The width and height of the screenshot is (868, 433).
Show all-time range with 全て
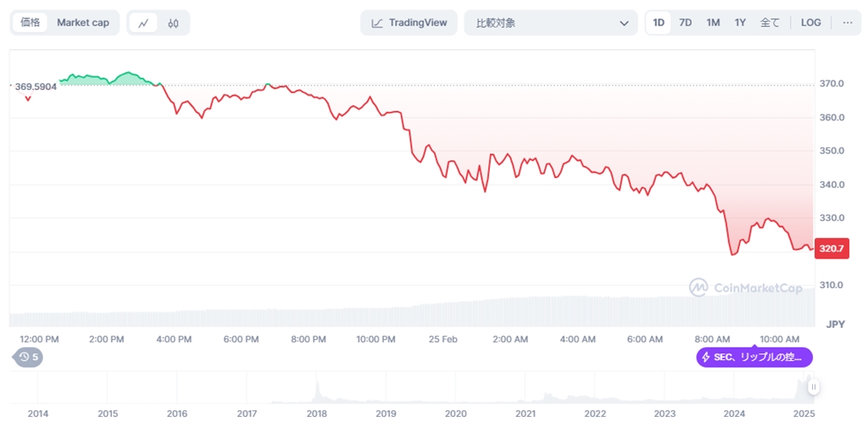coord(769,23)
